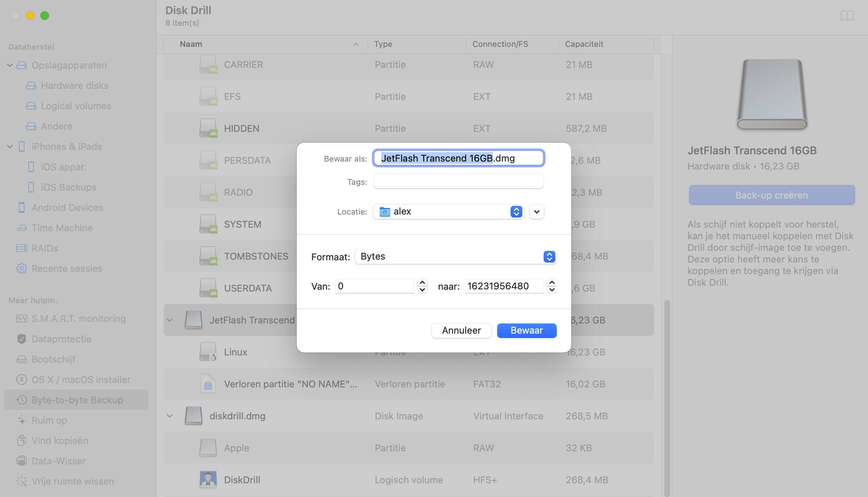The height and width of the screenshot is (497, 868).
Task: Click the Annuleer button
Action: (x=461, y=331)
